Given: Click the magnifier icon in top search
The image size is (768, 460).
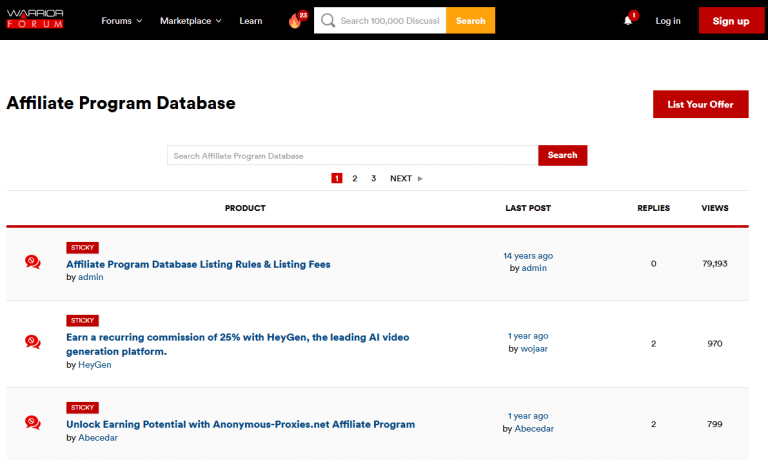Looking at the screenshot, I should pyautogui.click(x=328, y=21).
